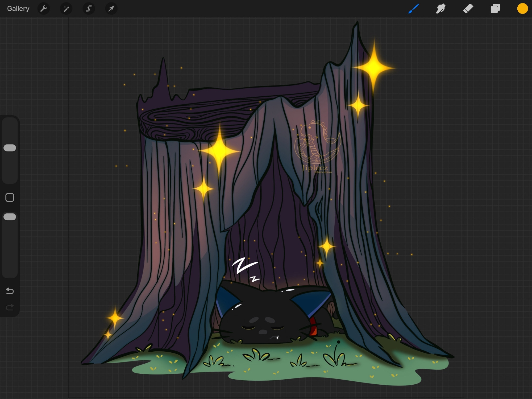Undo the last action
The image size is (532, 399).
10,291
